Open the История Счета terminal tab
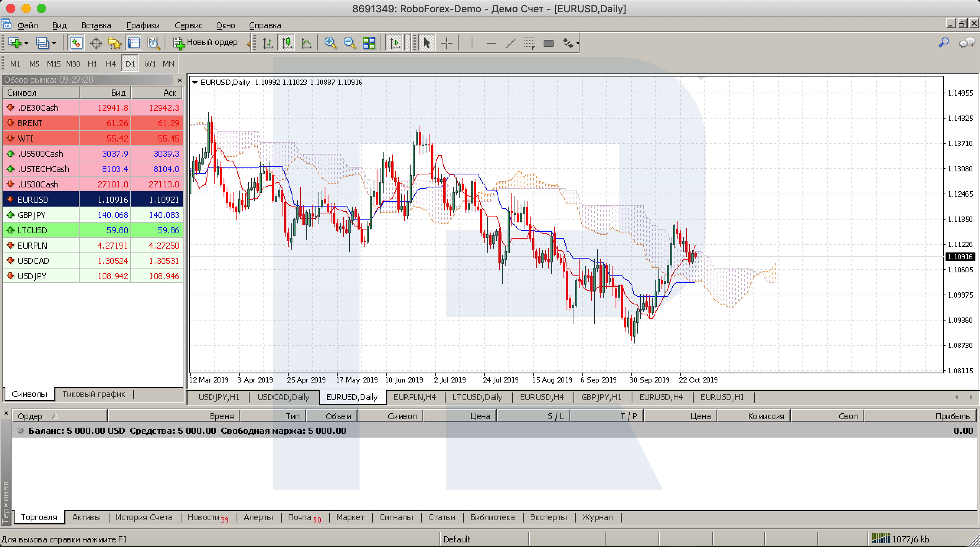Screen dimensions: 980x547 click(x=144, y=518)
